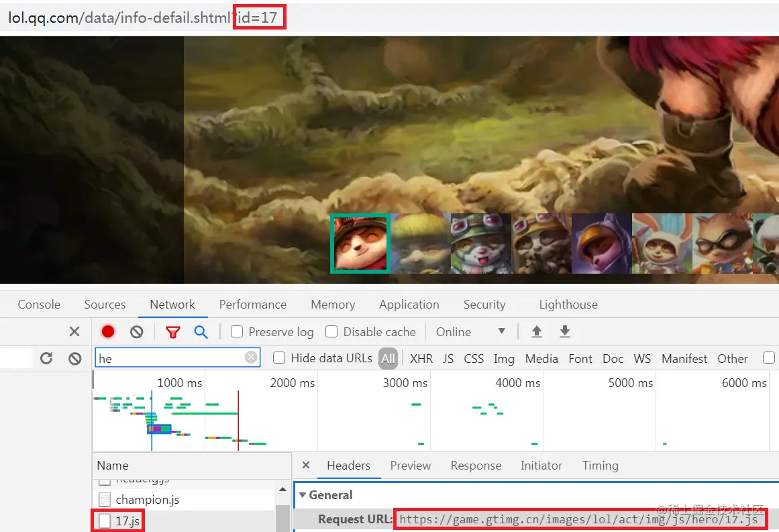The width and height of the screenshot is (779, 532).
Task: Click the Request URL value text
Action: pos(578,519)
